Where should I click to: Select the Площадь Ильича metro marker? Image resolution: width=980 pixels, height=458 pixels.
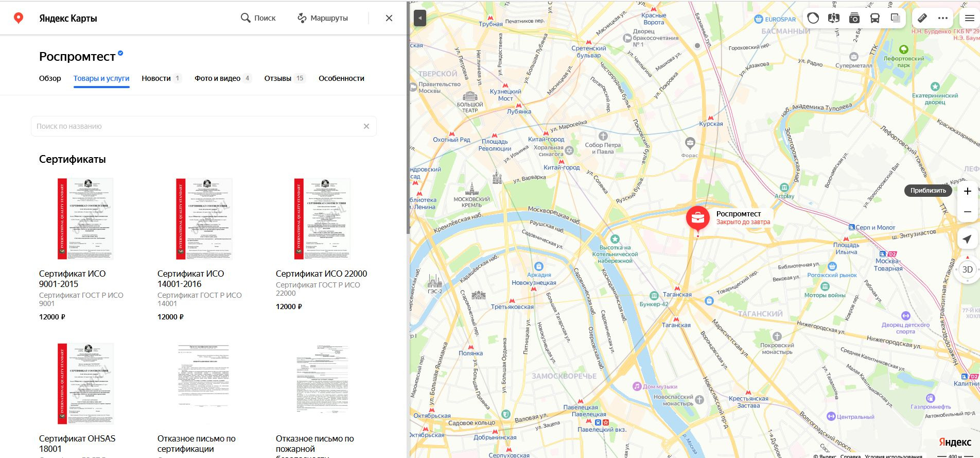coord(847,239)
